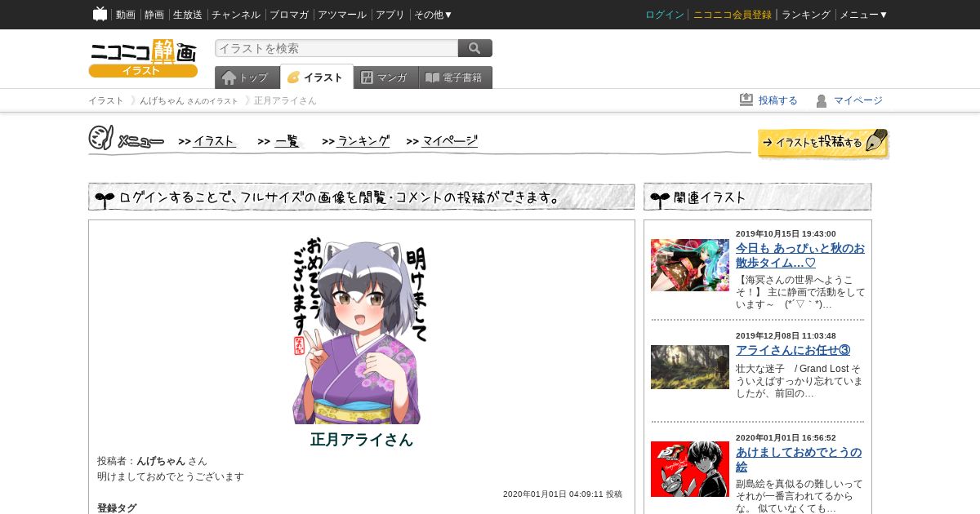Click the 正月アライさん title

pyautogui.click(x=362, y=440)
